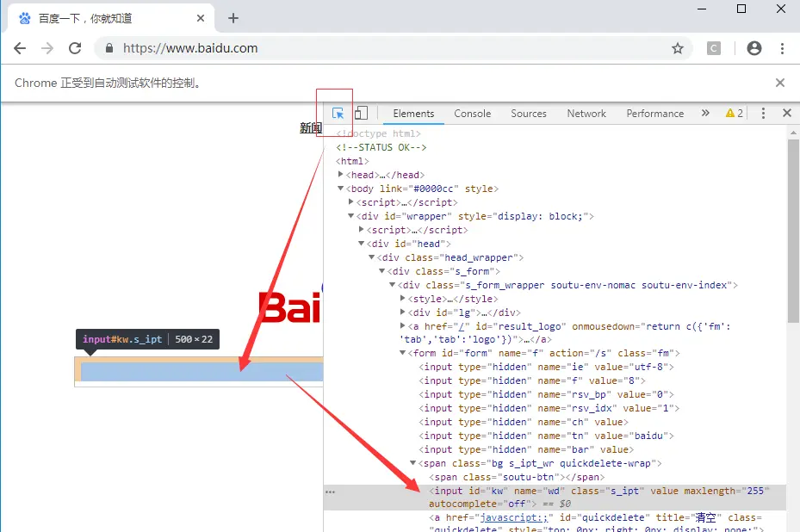Close the Baidu browser tab
This screenshot has width=800, height=532.
(x=201, y=18)
